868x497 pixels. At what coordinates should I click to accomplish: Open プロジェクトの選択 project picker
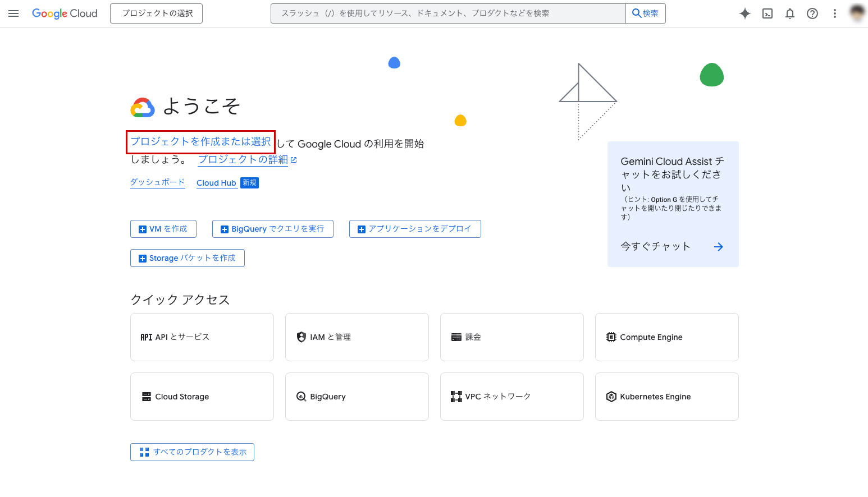(x=157, y=13)
